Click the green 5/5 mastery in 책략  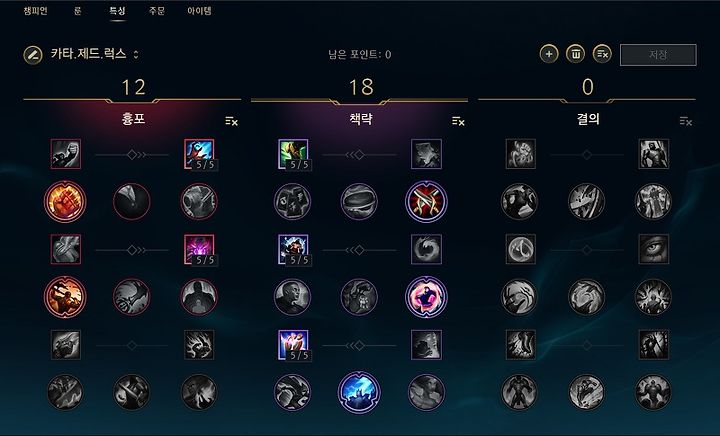(293, 154)
